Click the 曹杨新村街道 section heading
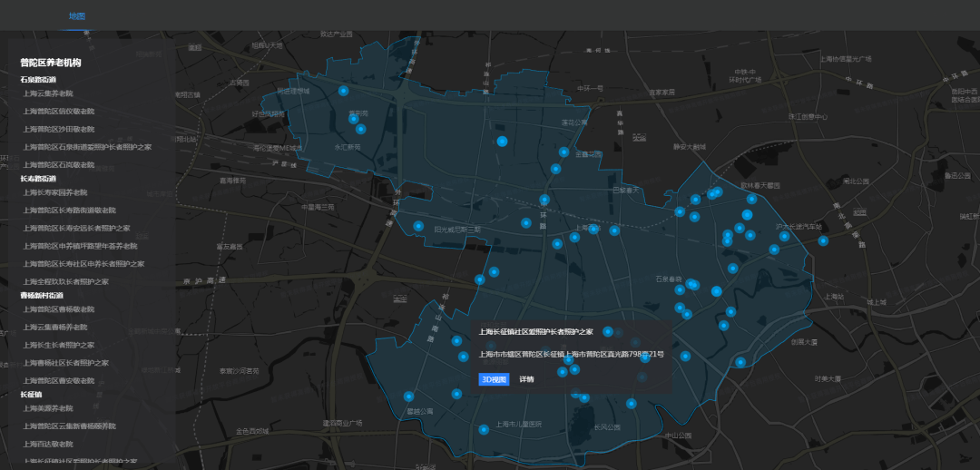The width and height of the screenshot is (980, 470). [42, 296]
